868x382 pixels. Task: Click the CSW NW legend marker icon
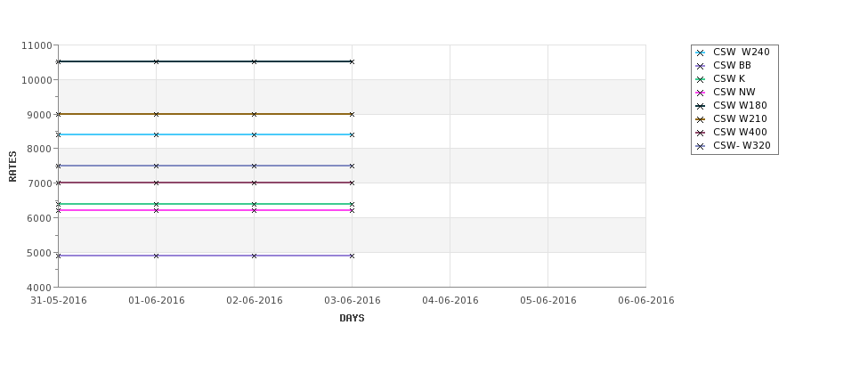(701, 93)
